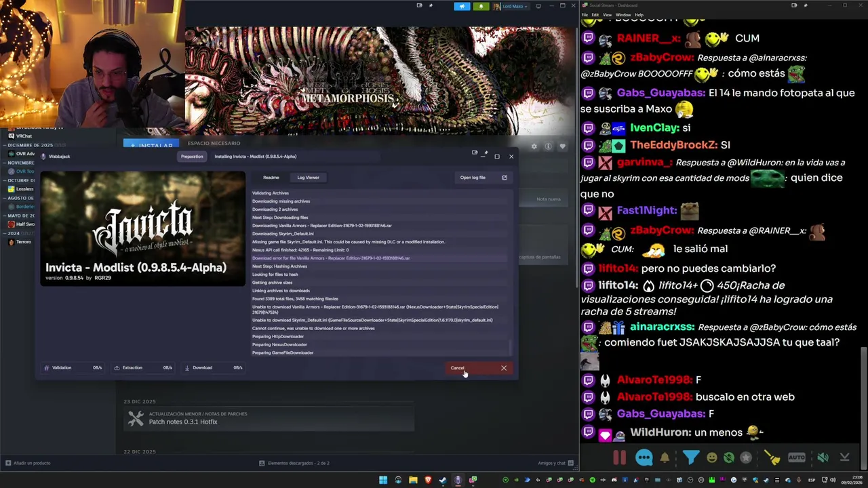Viewport: 868px width, 488px height.
Task: Click the Wabbajack logo icon in title bar
Action: [x=43, y=157]
